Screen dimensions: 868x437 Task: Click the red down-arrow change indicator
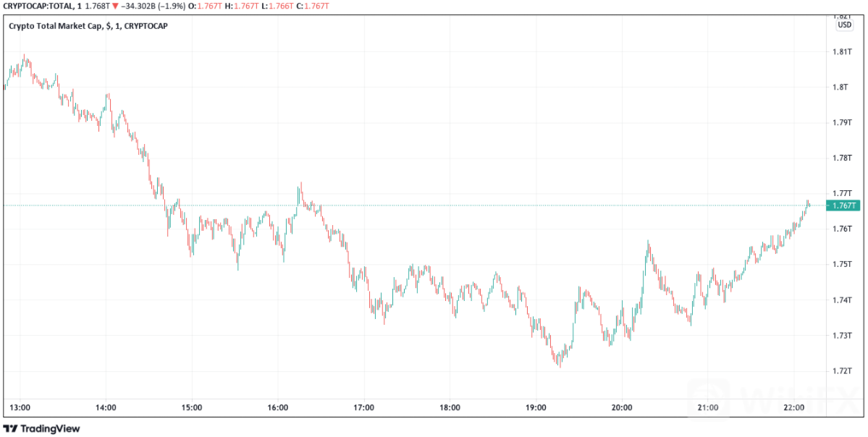point(114,7)
